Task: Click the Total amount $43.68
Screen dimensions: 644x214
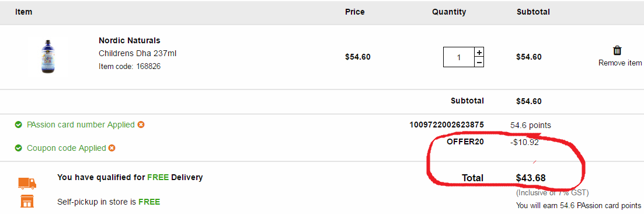Action: tap(531, 178)
